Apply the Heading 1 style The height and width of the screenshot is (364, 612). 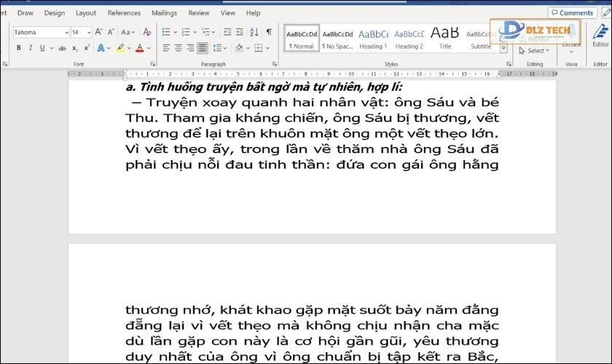tap(373, 38)
